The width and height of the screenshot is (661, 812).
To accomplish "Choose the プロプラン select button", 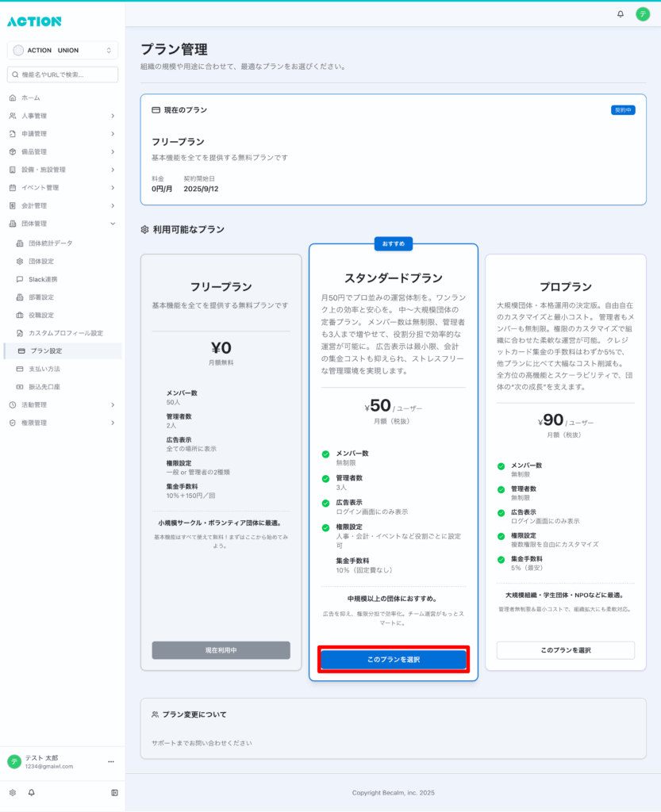I will coord(565,650).
